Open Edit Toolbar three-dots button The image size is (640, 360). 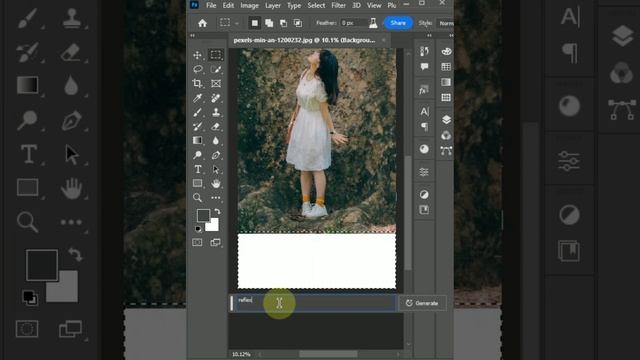pyautogui.click(x=216, y=198)
